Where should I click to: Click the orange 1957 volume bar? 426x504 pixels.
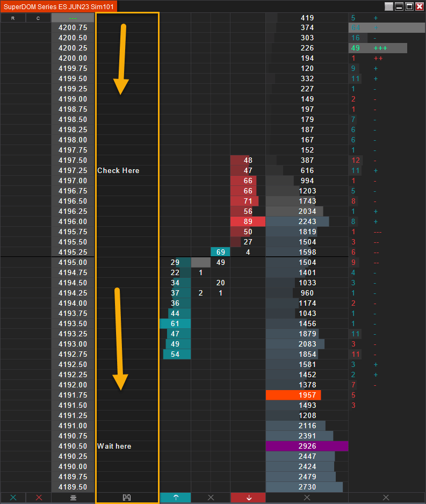coord(293,395)
